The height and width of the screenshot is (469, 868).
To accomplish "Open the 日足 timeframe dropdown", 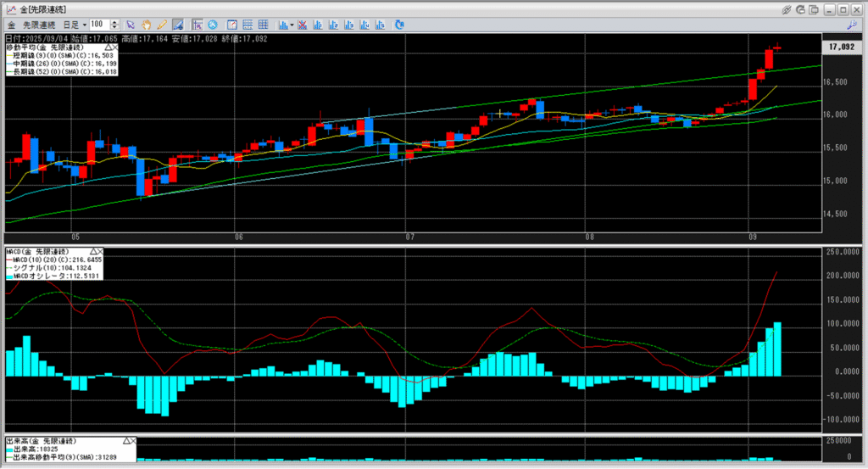I will click(x=75, y=25).
